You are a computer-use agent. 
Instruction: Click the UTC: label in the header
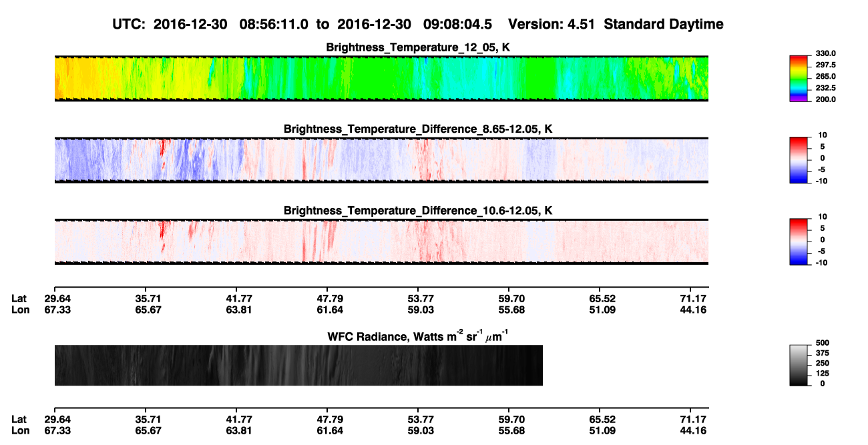pyautogui.click(x=130, y=24)
